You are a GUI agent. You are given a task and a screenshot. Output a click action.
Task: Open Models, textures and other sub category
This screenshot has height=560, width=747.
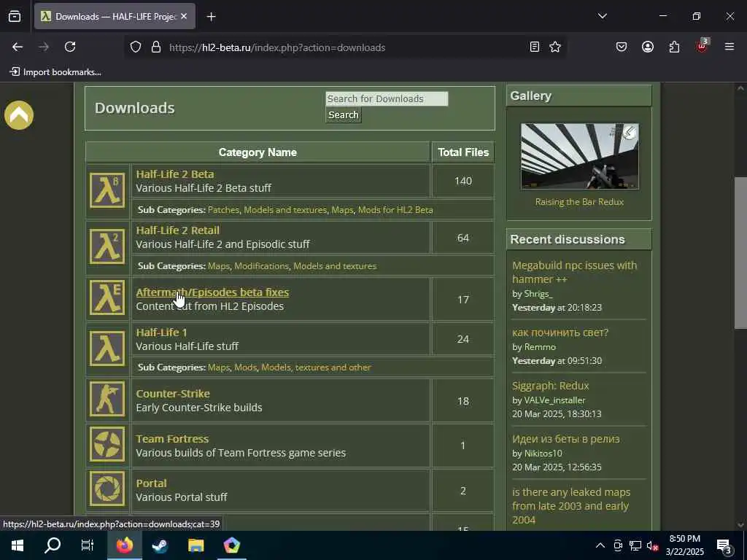pyautogui.click(x=316, y=367)
